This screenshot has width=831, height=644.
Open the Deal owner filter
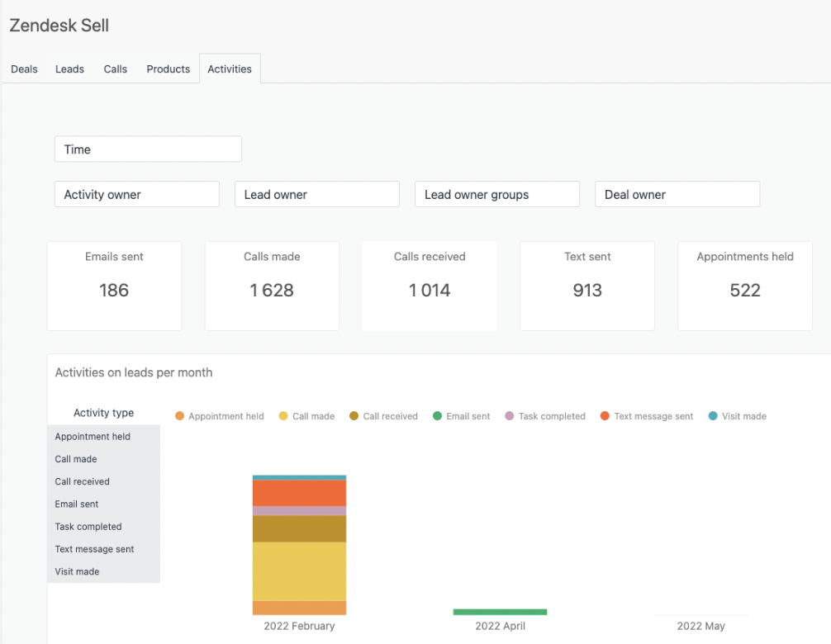tap(677, 193)
